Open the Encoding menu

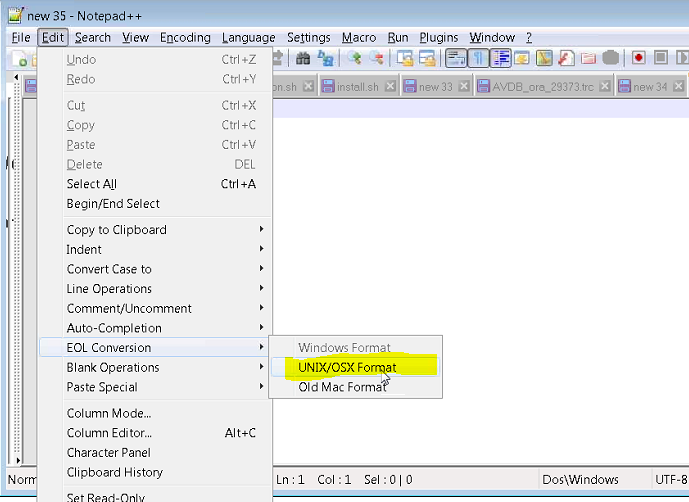(x=185, y=37)
